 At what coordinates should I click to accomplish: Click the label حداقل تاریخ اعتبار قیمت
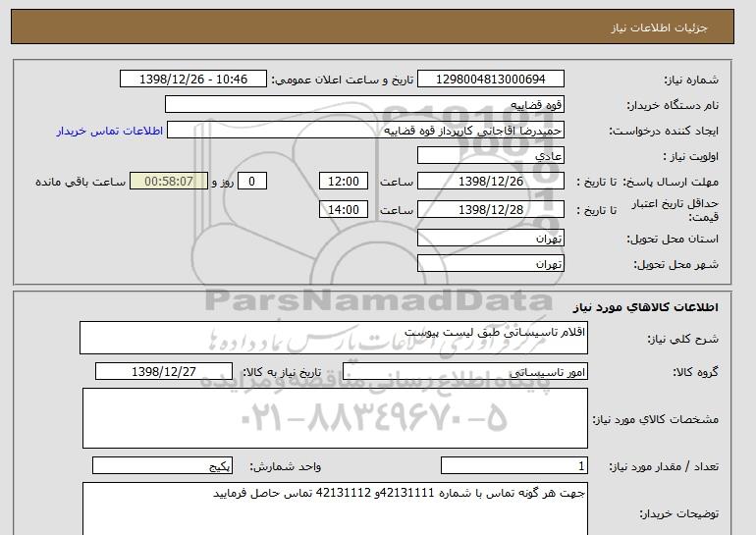675,210
